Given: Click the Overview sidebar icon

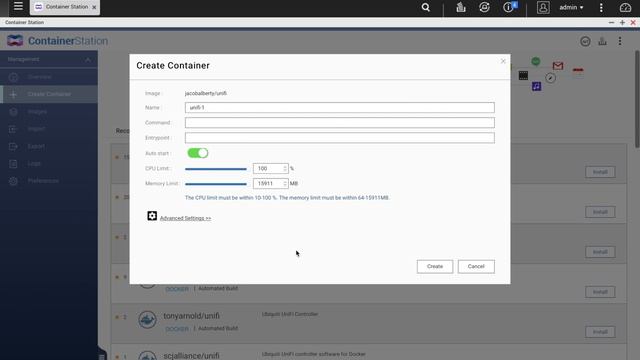Looking at the screenshot, I should [13, 77].
